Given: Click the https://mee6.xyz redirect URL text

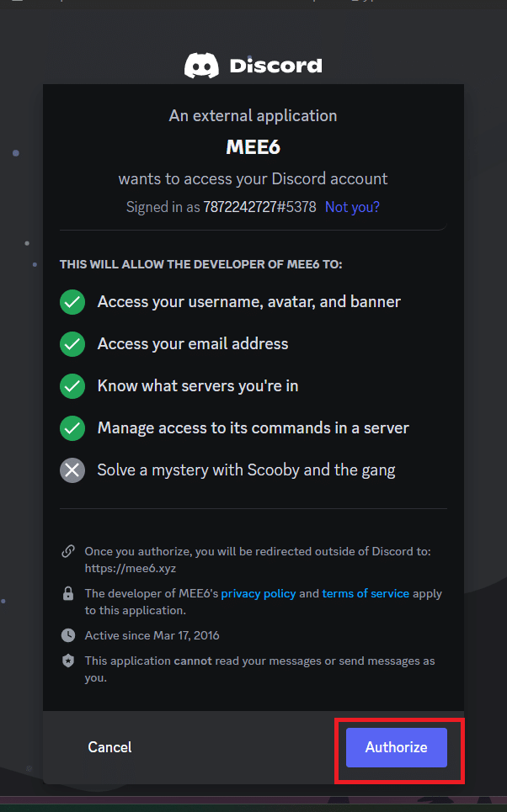Looking at the screenshot, I should point(131,568).
